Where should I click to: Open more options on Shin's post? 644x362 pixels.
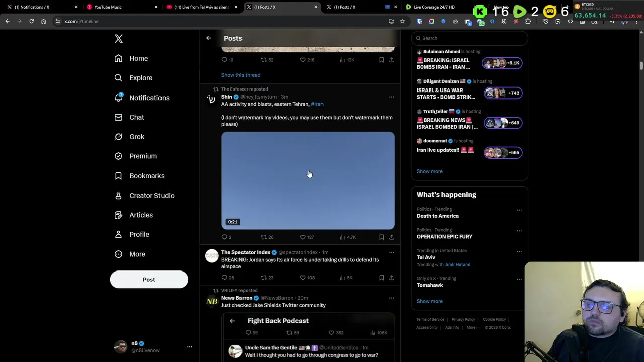[x=391, y=97]
